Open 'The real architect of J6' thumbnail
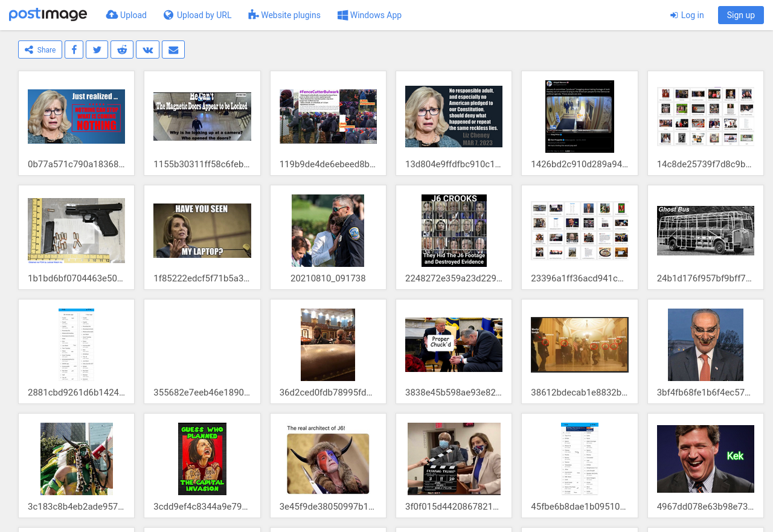This screenshot has height=532, width=773. click(x=328, y=459)
